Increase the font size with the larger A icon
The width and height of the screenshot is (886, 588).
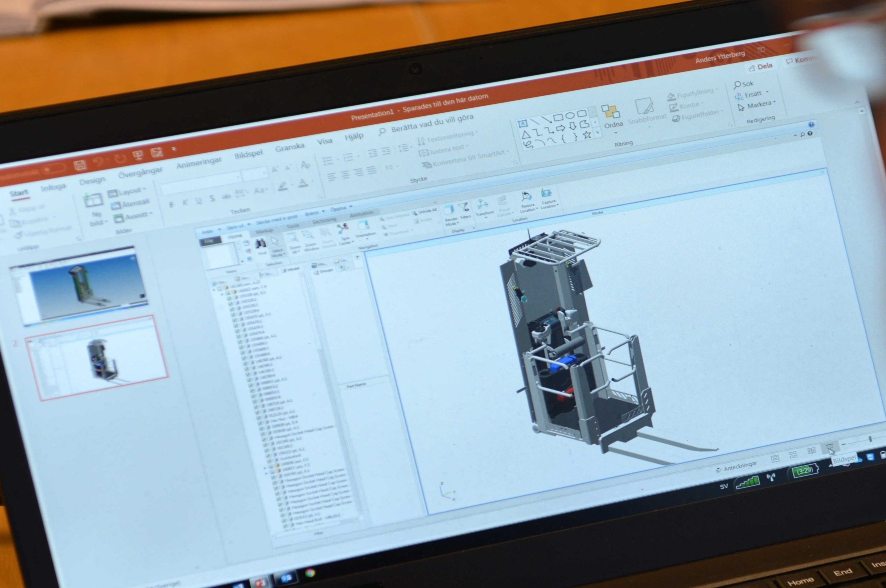tap(275, 170)
